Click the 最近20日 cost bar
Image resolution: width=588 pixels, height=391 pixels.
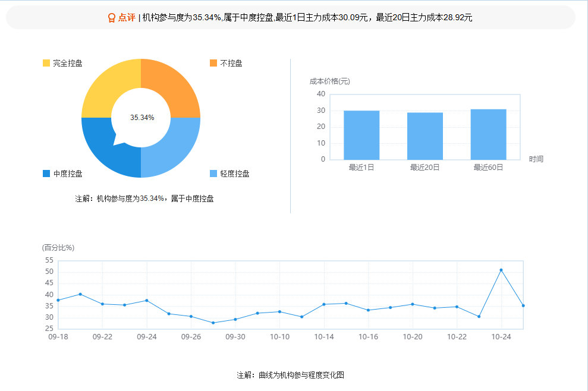click(425, 136)
